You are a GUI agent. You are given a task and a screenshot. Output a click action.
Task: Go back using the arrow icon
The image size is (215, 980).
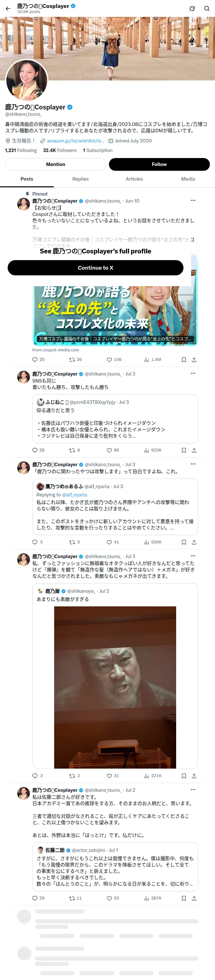click(x=8, y=8)
